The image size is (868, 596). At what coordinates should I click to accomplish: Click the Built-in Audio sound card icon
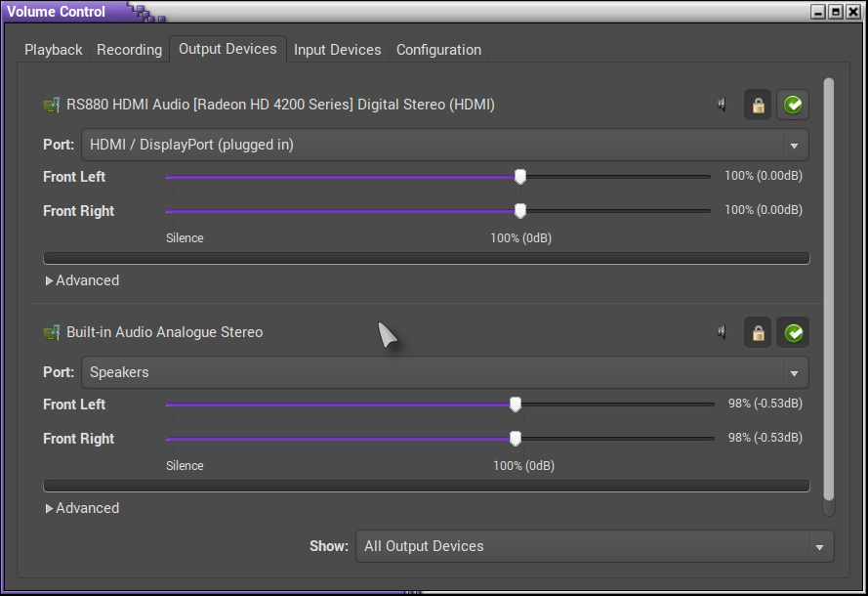point(52,332)
